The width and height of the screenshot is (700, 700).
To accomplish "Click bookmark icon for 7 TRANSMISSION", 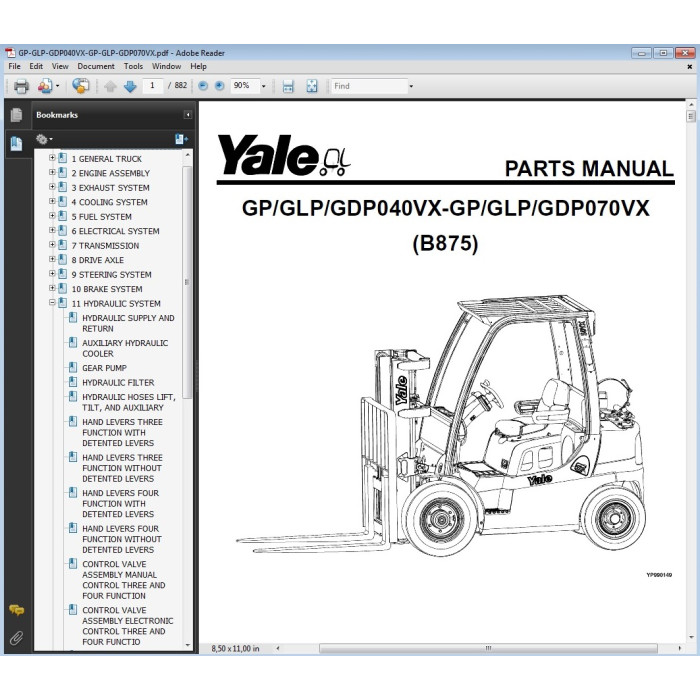I will point(62,245).
